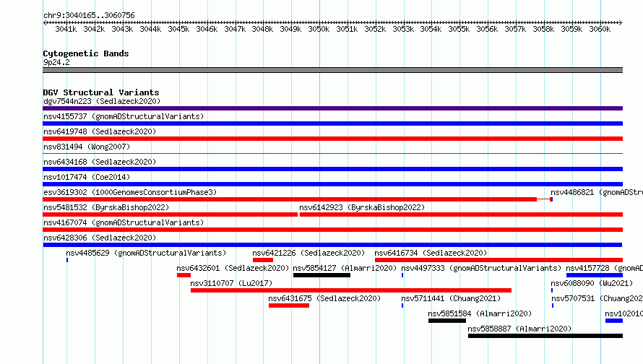Open nsv5854127 (Almarri2020) label

(345, 268)
